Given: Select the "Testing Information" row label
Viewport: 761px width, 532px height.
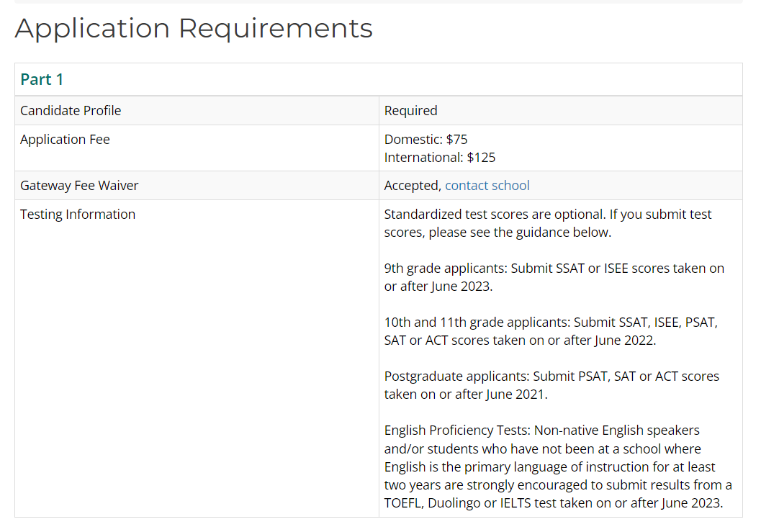Looking at the screenshot, I should coord(78,215).
